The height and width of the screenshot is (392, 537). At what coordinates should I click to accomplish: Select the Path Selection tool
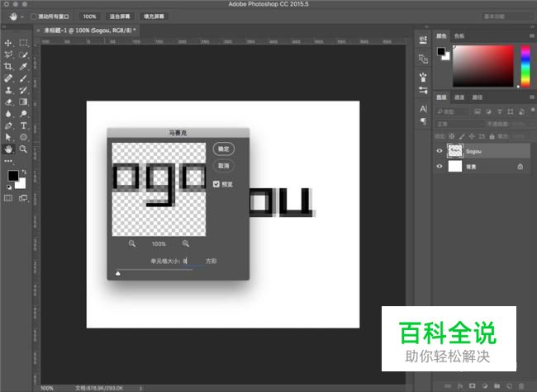point(8,137)
